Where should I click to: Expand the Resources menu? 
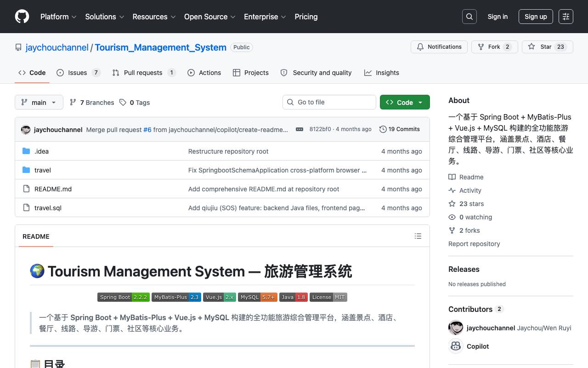(x=154, y=17)
